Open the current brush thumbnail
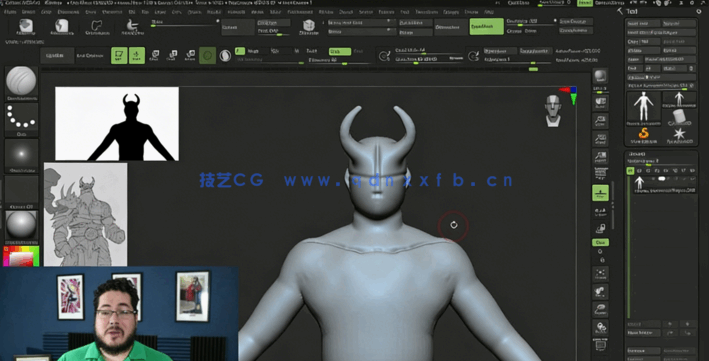The width and height of the screenshot is (709, 361). [x=21, y=81]
